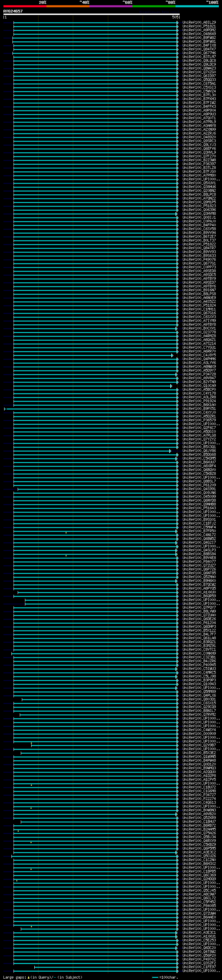The height and width of the screenshot is (980, 222).
Task: Select hit label UniRef100_P34727
Action: (199, 795)
